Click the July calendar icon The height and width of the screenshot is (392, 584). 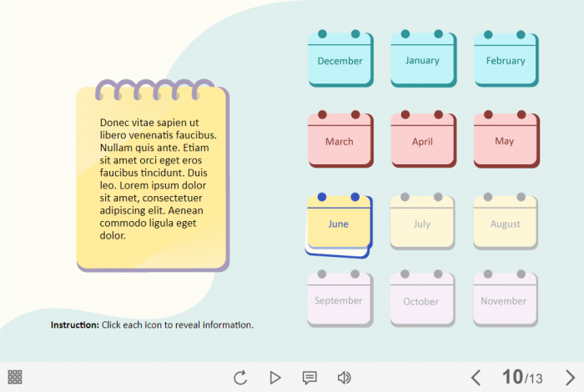422,223
